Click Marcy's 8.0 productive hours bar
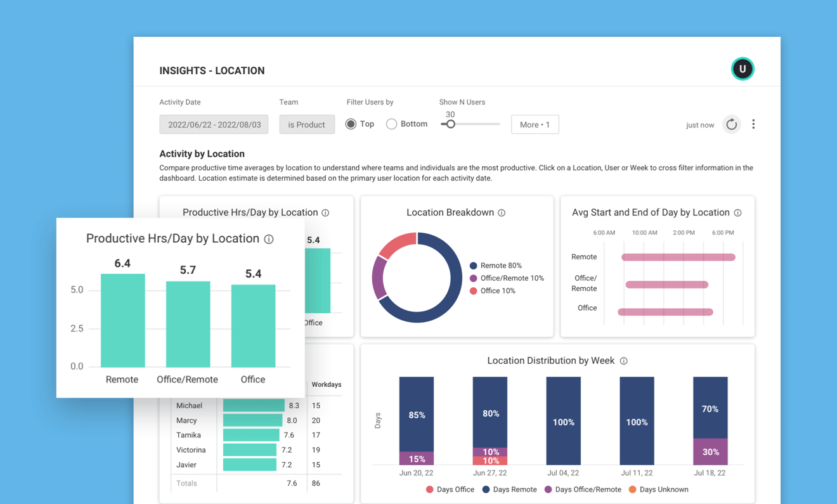Screen dimensions: 837x504 tap(252, 420)
